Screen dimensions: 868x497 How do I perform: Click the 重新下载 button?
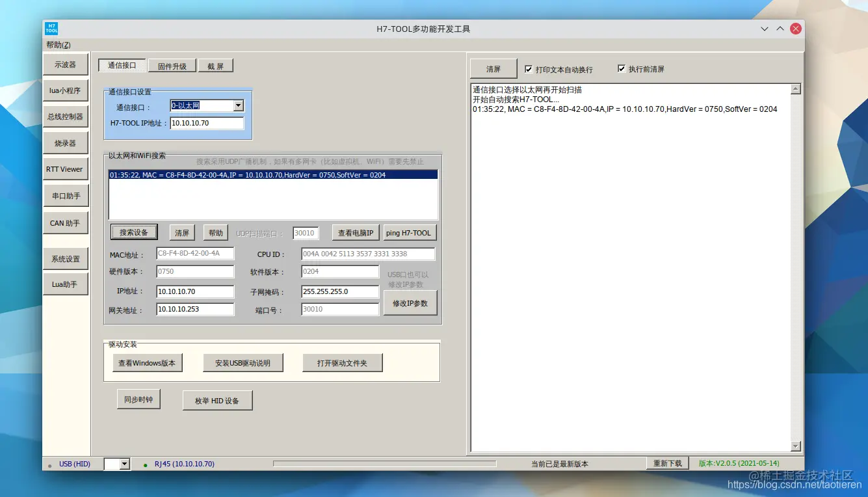pos(668,463)
